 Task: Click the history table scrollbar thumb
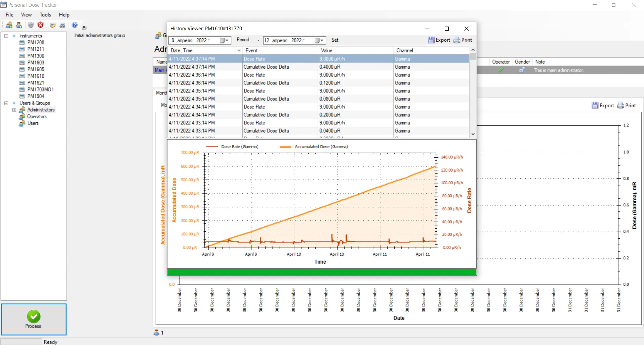pos(473,56)
